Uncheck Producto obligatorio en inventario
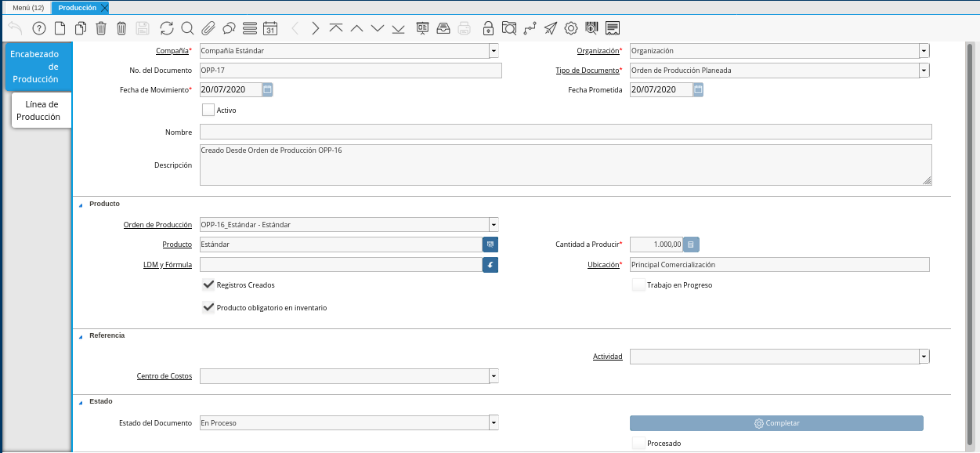Viewport: 980px width, 453px height. (208, 308)
